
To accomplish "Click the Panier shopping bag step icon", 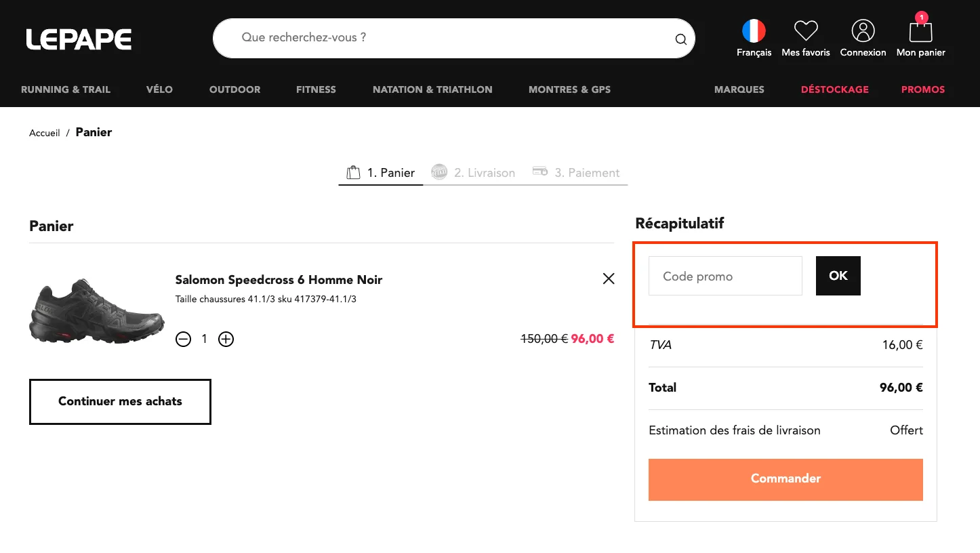I will (x=352, y=171).
